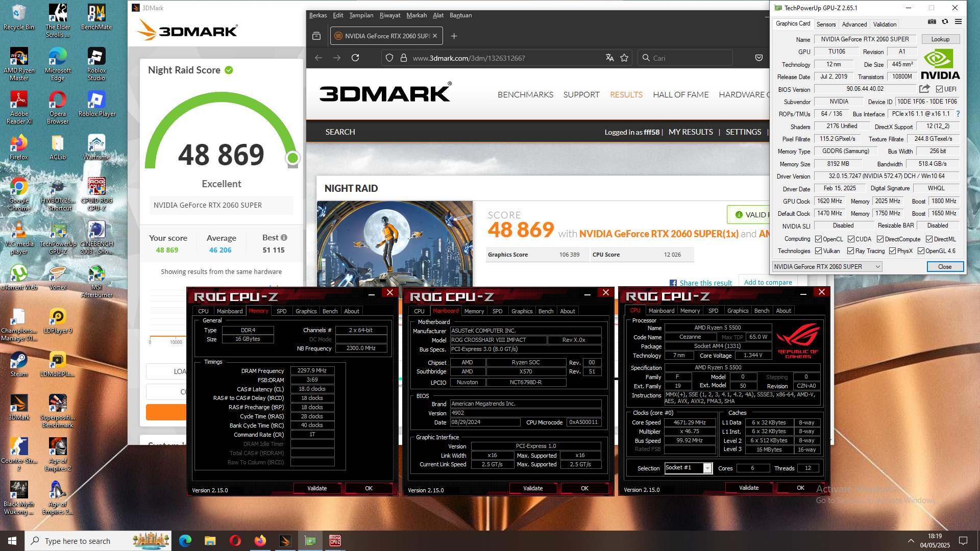Open the GPU-Z hamburger menu
The width and height of the screenshot is (980, 551).
(958, 22)
